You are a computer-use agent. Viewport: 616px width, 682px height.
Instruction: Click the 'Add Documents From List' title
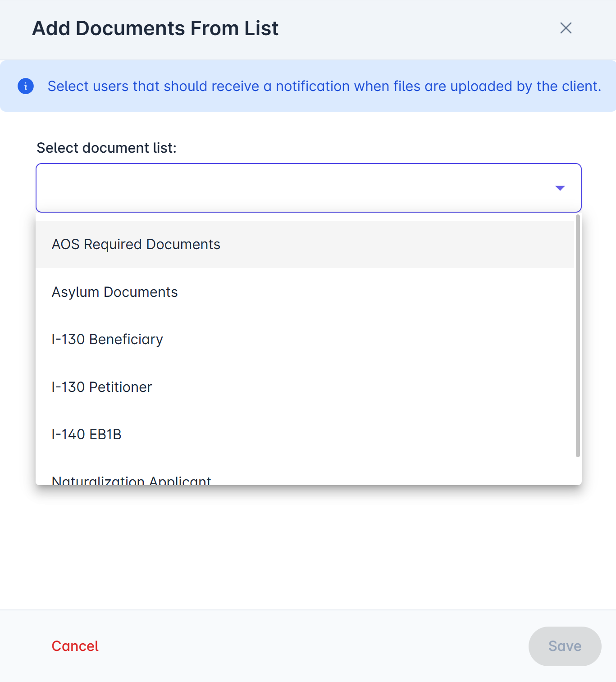(x=155, y=28)
